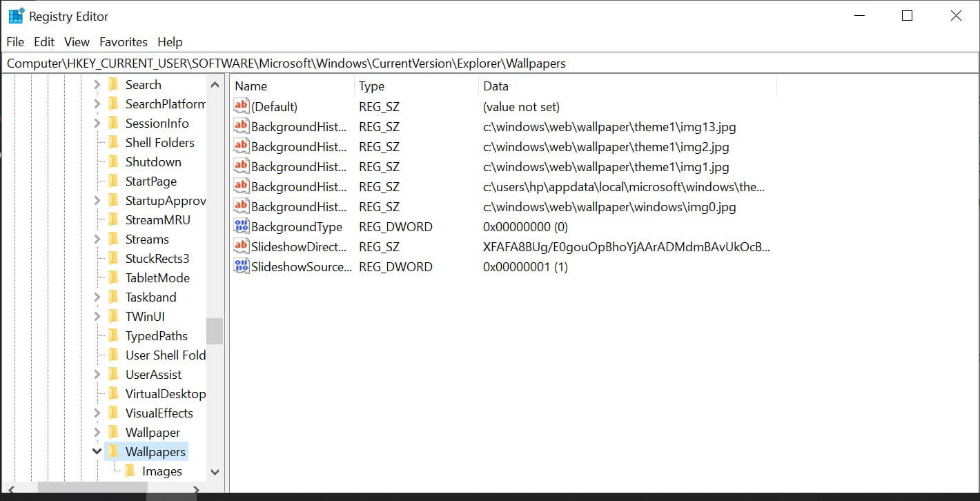Click the tree pane vertical scrollbar thumb
This screenshot has height=501, width=980.
coord(215,331)
